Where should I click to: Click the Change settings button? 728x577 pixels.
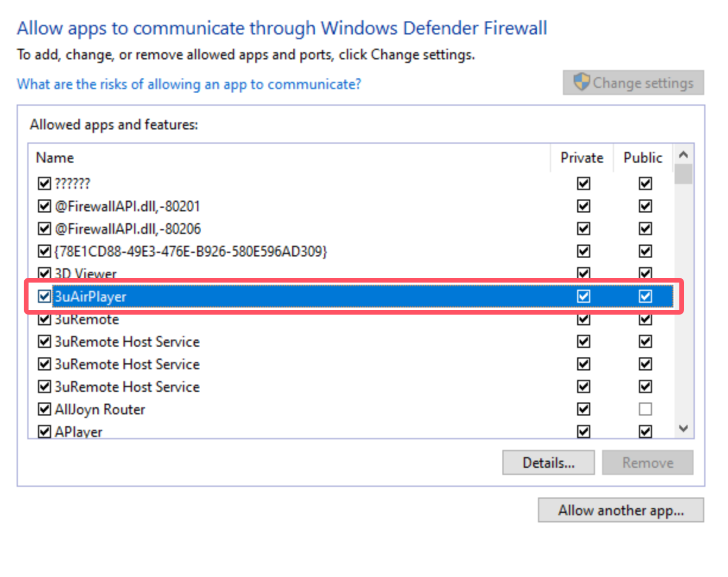point(633,82)
